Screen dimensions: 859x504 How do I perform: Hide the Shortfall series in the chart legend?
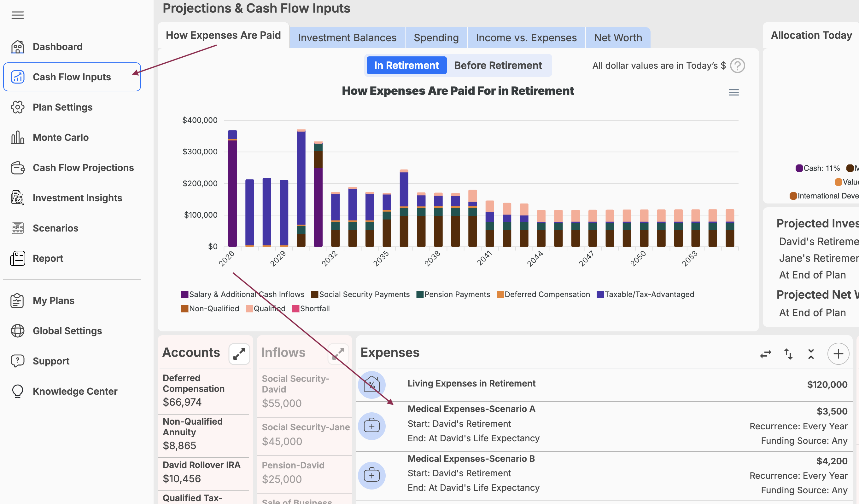click(311, 308)
